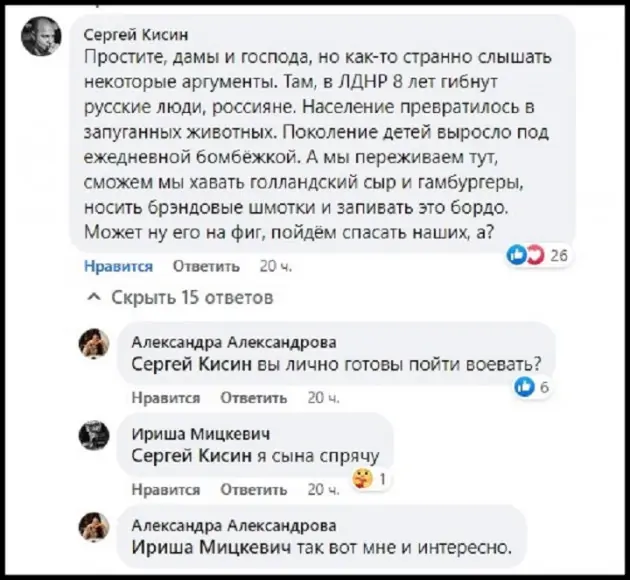630x580 pixels.
Task: Click Александра Александрова's avatar in the last reply
Action: click(94, 527)
